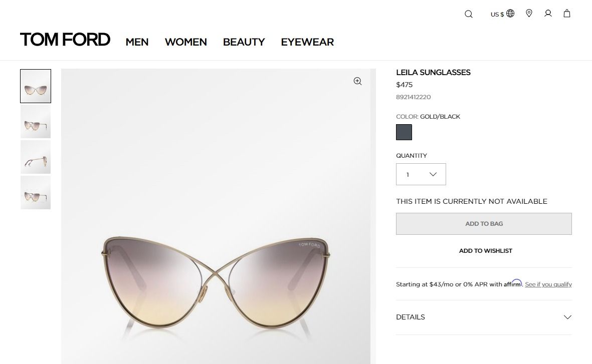View the side-profile sunglasses thumbnail
Viewport: 592px width, 364px height.
click(x=36, y=157)
